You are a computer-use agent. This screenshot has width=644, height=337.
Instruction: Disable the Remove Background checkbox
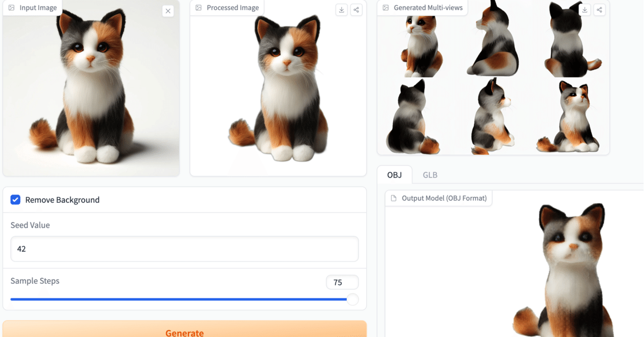point(15,200)
